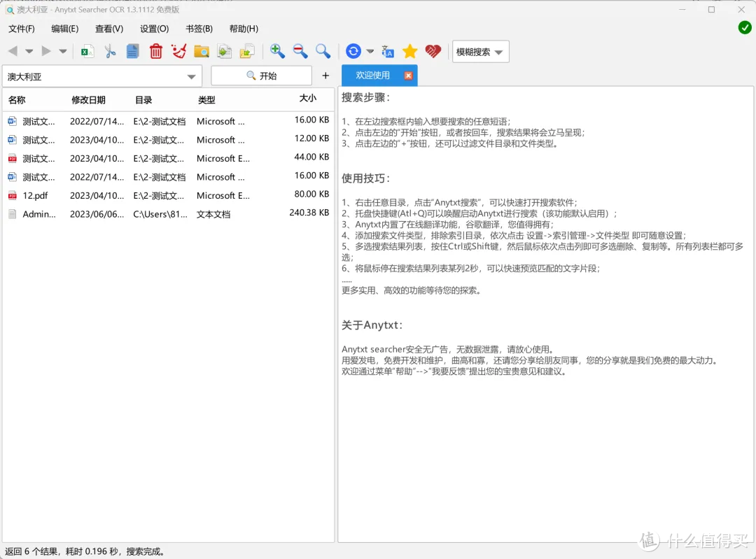This screenshot has width=756, height=559.
Task: Click the plain magnifier zoom reset icon
Action: [323, 51]
